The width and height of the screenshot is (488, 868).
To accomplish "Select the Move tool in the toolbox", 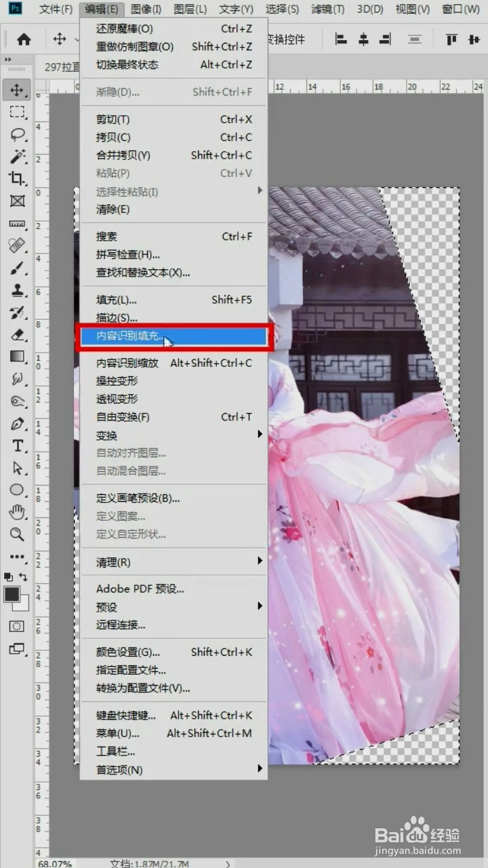I will click(17, 90).
